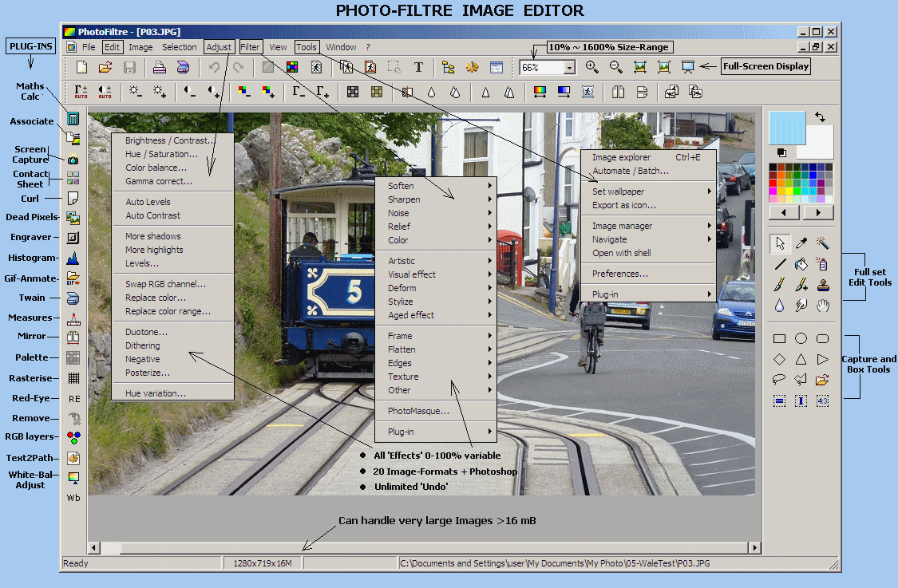
Task: Click previous palette left arrow button
Action: [x=784, y=212]
